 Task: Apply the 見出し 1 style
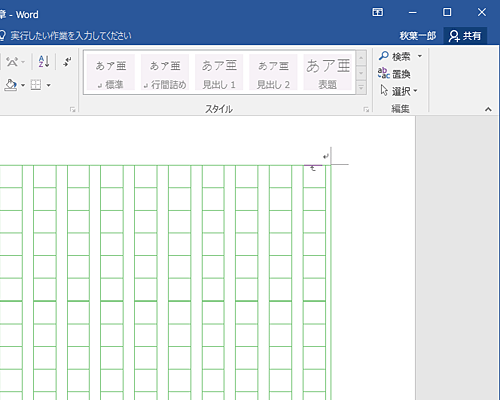coord(219,72)
